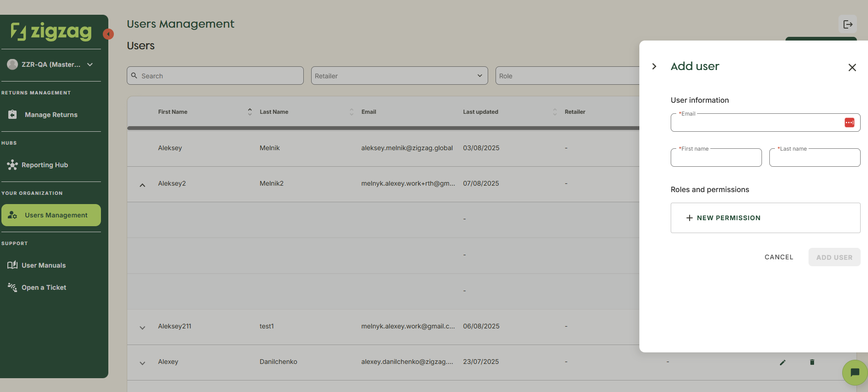Expand the Alexey Danilchenko row

(142, 363)
